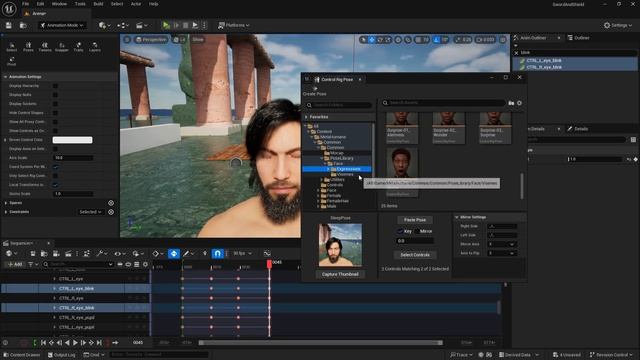Click the Search Assets field in pose window
Viewport: 640px width, 360px height.
443,103
